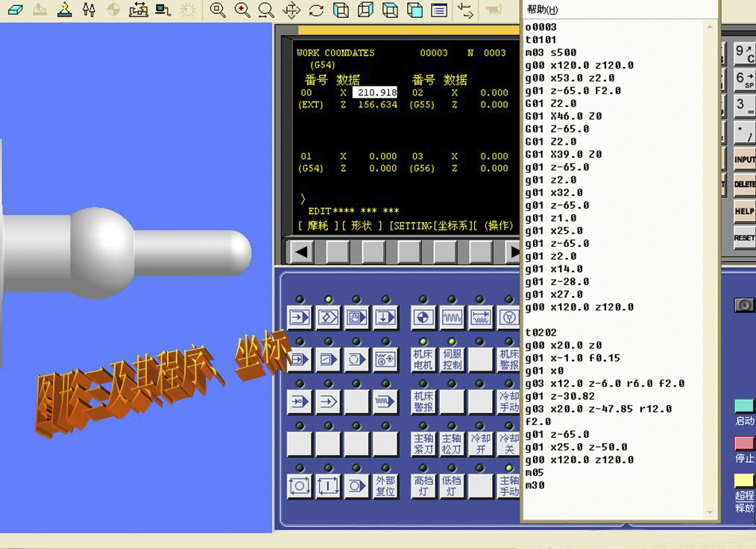Click the left arrow softkey below CRT

coord(301,252)
